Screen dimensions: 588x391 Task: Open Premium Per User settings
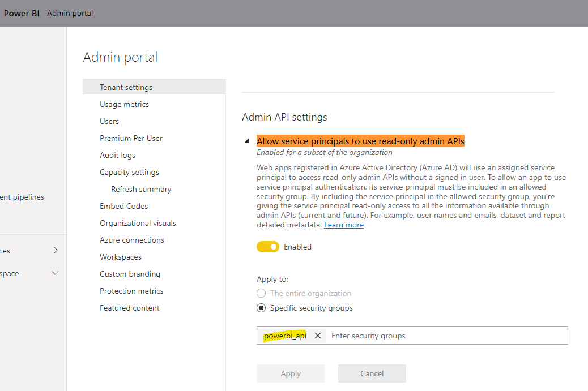tap(131, 138)
